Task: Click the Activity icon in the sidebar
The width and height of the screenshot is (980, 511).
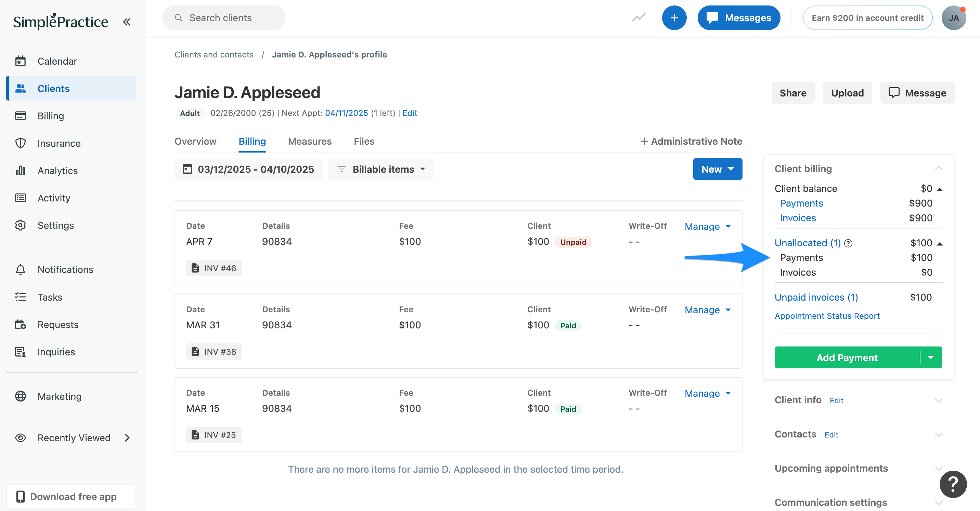Action: (x=20, y=198)
